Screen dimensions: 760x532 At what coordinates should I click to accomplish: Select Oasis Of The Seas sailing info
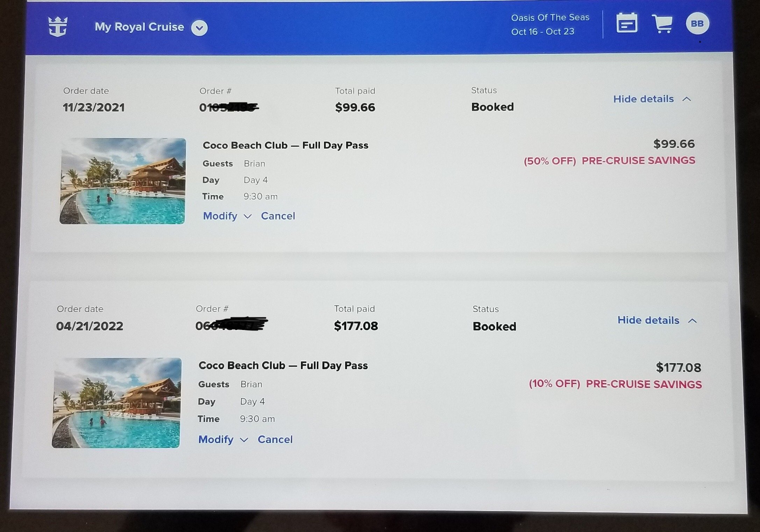pos(550,24)
